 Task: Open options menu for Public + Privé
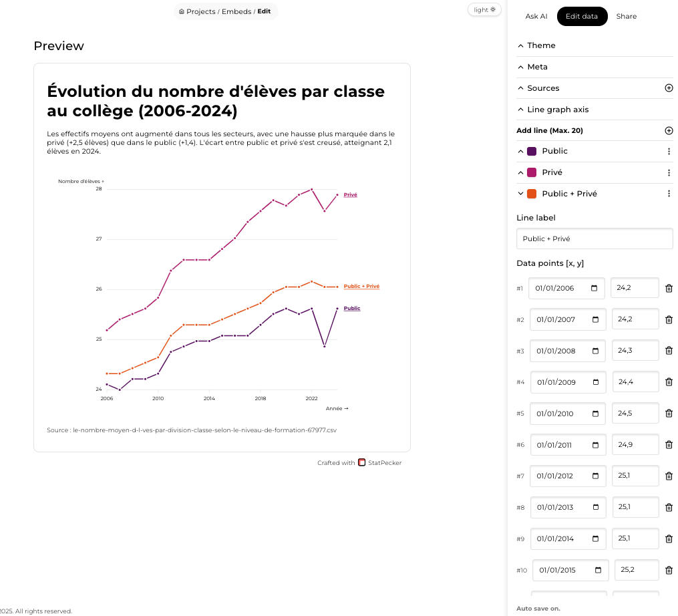(669, 194)
